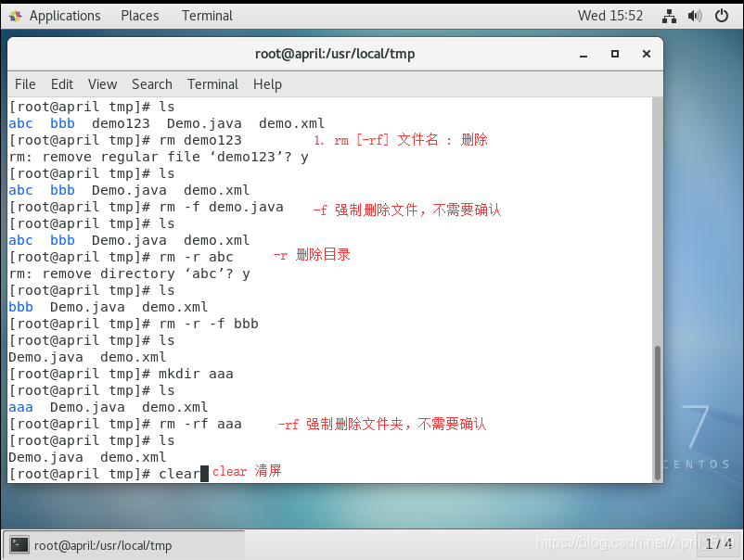This screenshot has width=744, height=560.
Task: Click the volume speaker icon
Action: click(x=695, y=16)
